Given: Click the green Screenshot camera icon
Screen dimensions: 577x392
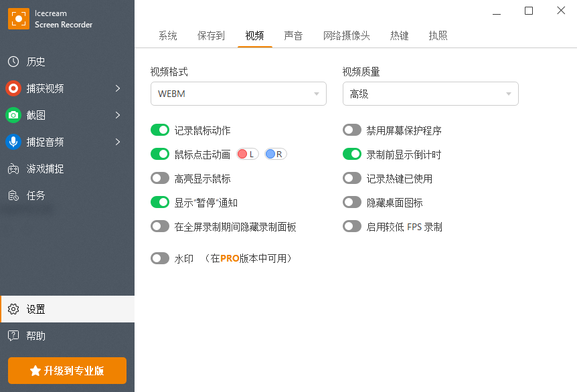Looking at the screenshot, I should 13,115.
